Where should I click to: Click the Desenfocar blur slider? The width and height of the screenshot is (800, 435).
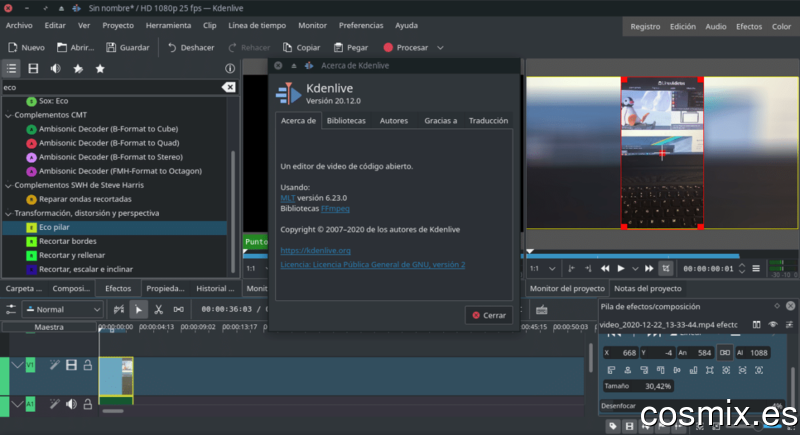pyautogui.click(x=693, y=405)
